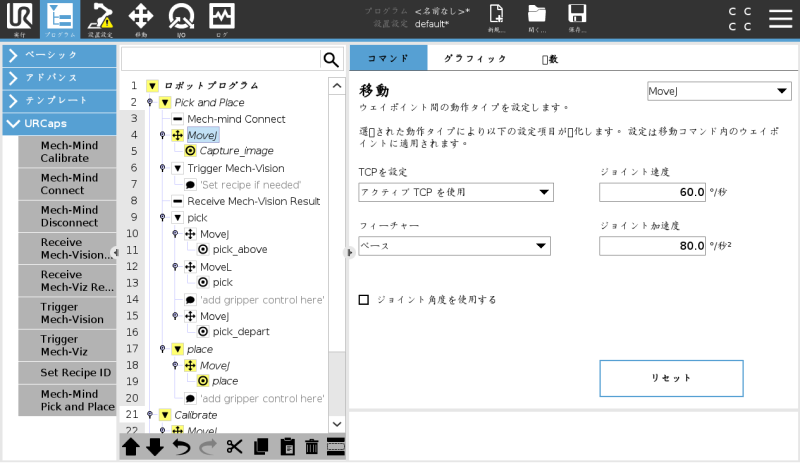Copy the selected program node
800x463 pixels.
click(261, 447)
